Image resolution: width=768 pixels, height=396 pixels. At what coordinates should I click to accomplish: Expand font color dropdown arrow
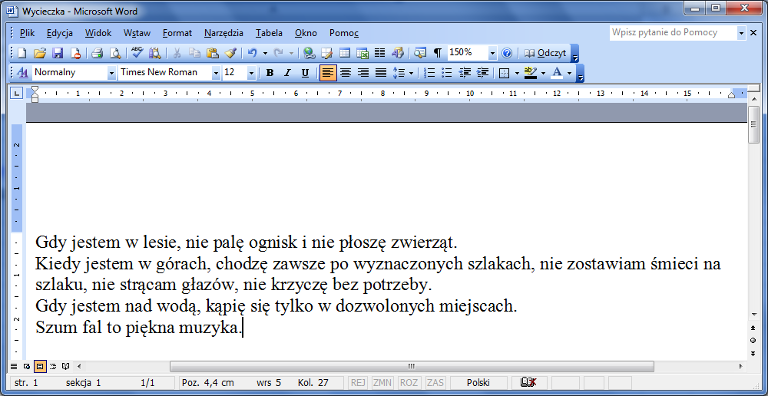pos(570,73)
